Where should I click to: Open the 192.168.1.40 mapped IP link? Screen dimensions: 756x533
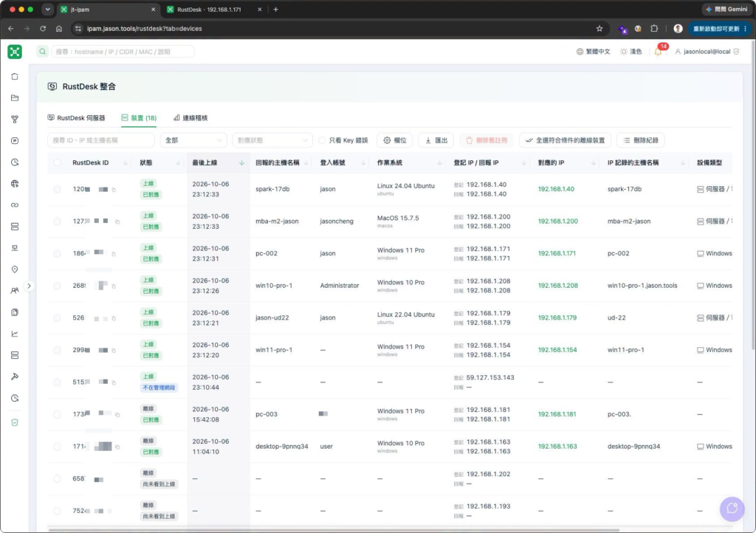556,189
